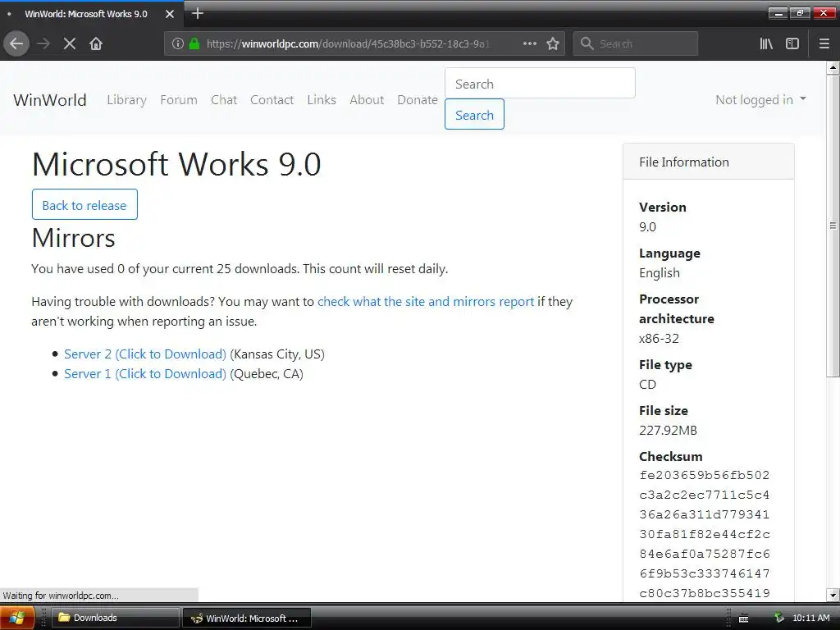Download from Server 2 Kansas City
Image resolution: width=840 pixels, height=630 pixels.
pyautogui.click(x=144, y=354)
